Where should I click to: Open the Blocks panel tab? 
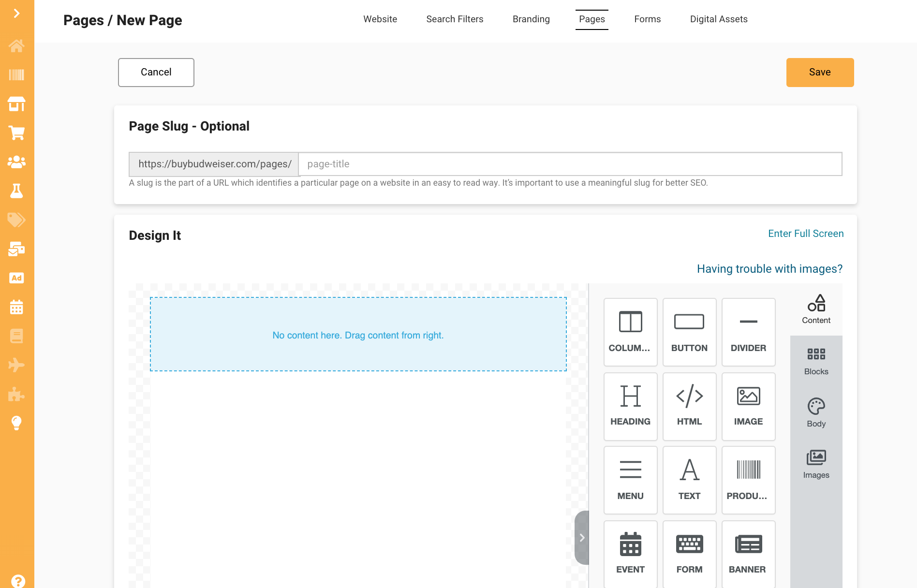click(816, 361)
